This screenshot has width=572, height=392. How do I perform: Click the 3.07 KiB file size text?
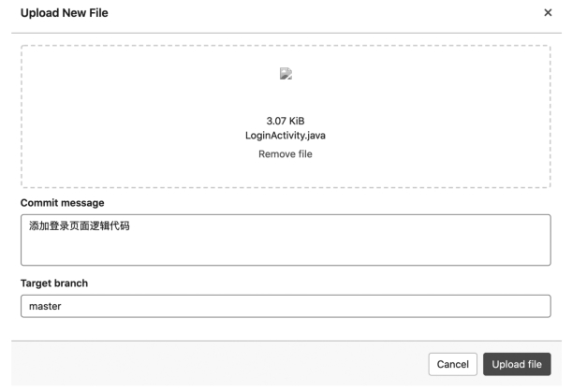(x=286, y=121)
